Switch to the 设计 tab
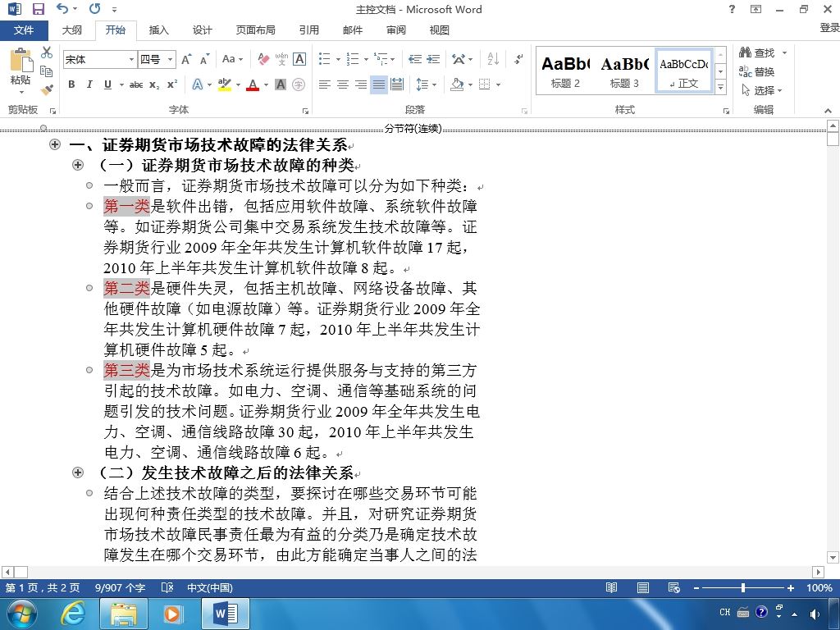Viewport: 840px width, 630px height. point(202,30)
